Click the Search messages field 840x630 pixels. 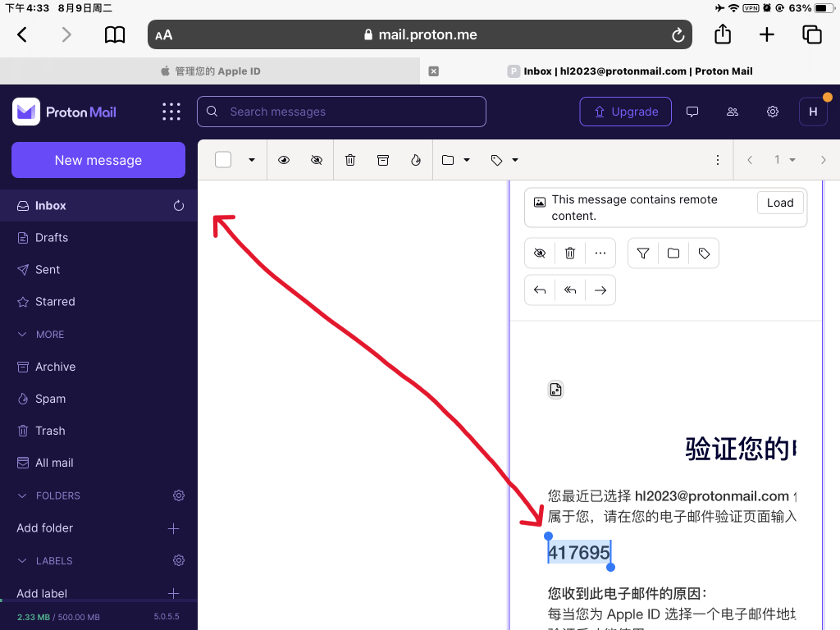click(x=342, y=112)
